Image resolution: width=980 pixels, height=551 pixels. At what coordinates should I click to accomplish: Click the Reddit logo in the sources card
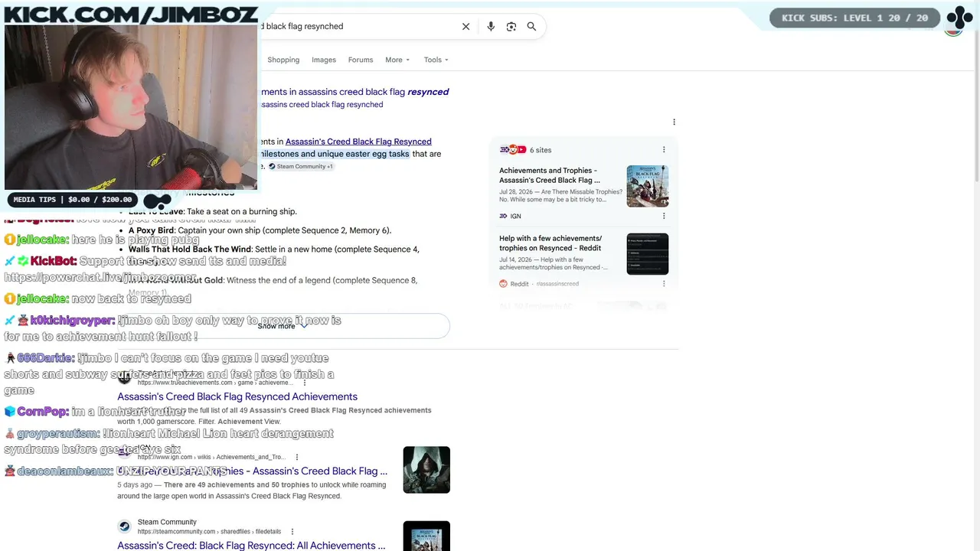[503, 284]
